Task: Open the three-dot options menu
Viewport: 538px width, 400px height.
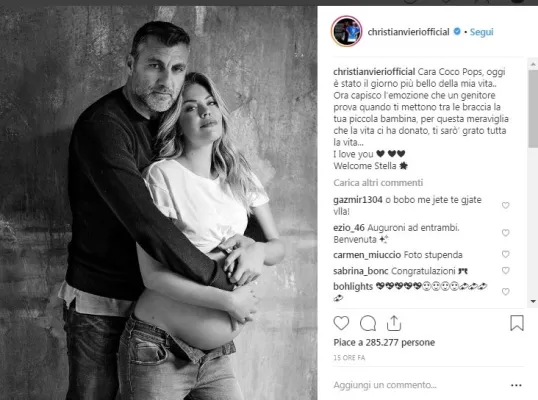Action: pos(516,385)
